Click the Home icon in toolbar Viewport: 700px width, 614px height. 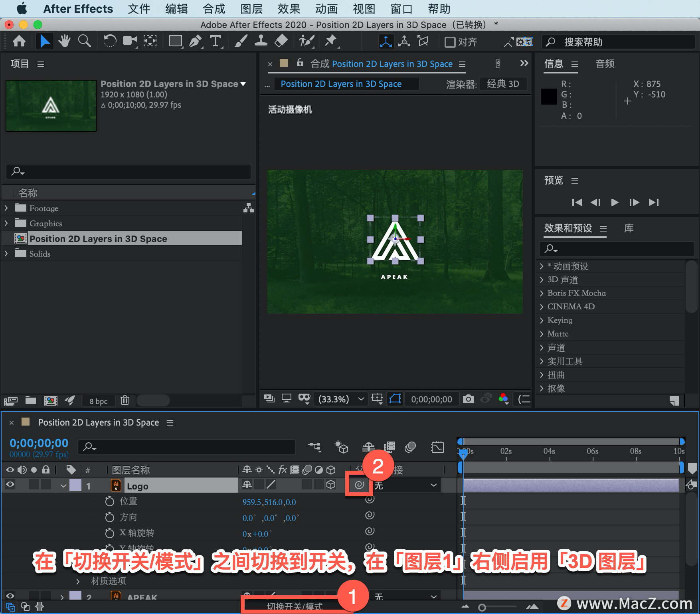click(19, 41)
